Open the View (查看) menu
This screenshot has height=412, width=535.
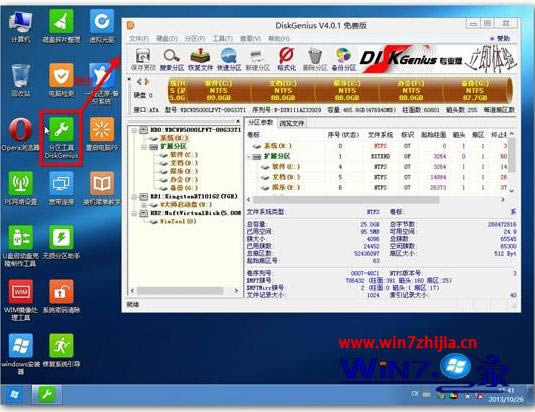[250, 39]
